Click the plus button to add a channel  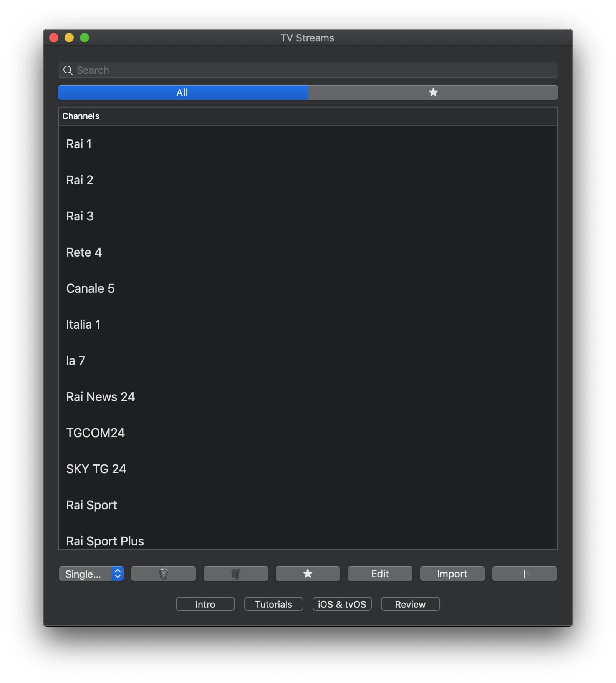(524, 574)
